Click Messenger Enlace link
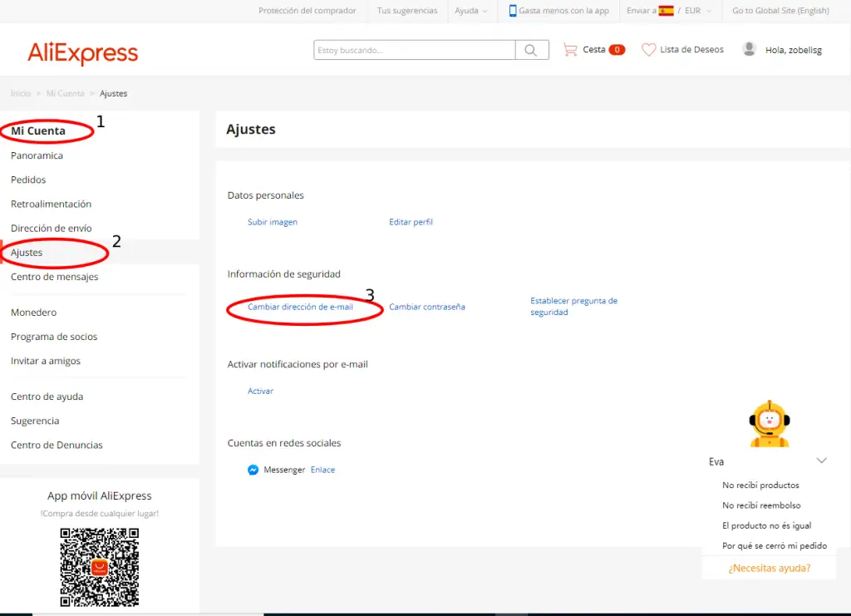The height and width of the screenshot is (616, 851). pyautogui.click(x=322, y=470)
